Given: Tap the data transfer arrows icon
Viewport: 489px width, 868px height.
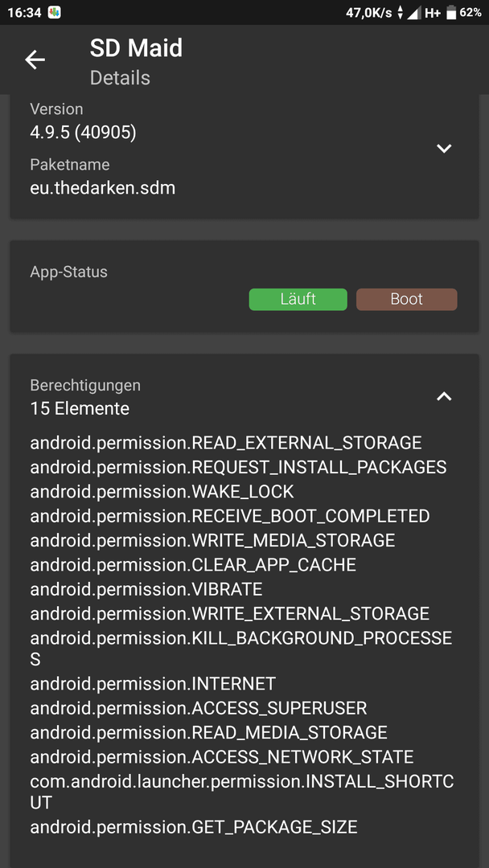Looking at the screenshot, I should [401, 13].
